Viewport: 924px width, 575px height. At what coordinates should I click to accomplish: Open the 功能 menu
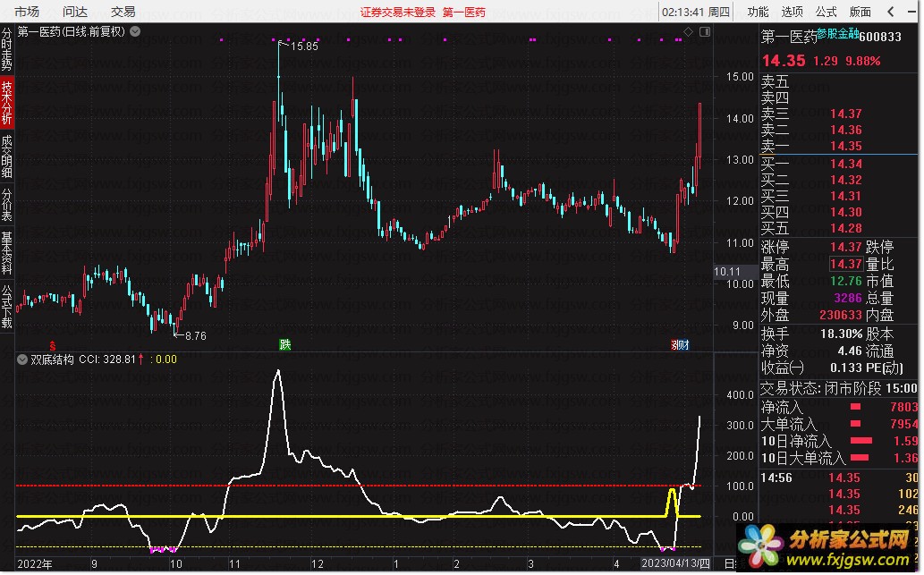pyautogui.click(x=758, y=12)
